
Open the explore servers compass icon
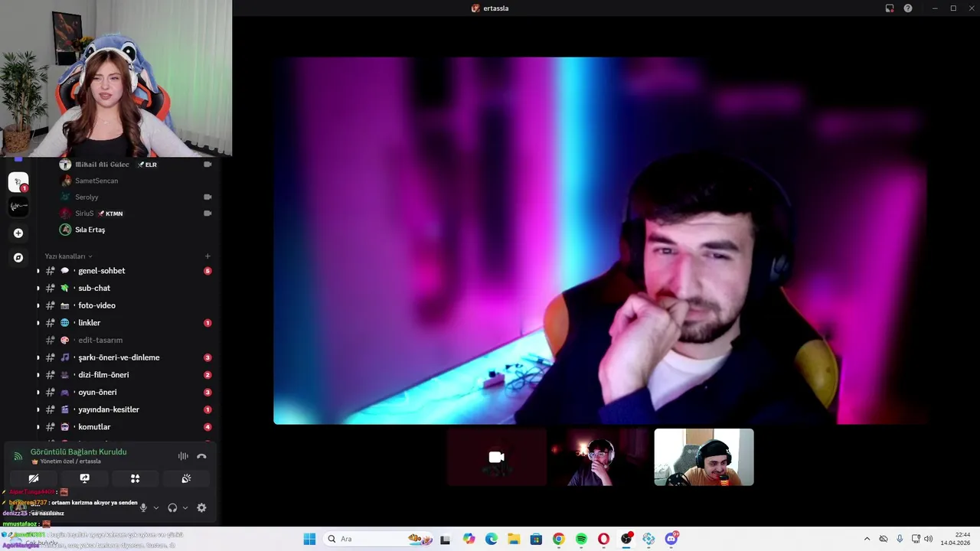pyautogui.click(x=18, y=258)
